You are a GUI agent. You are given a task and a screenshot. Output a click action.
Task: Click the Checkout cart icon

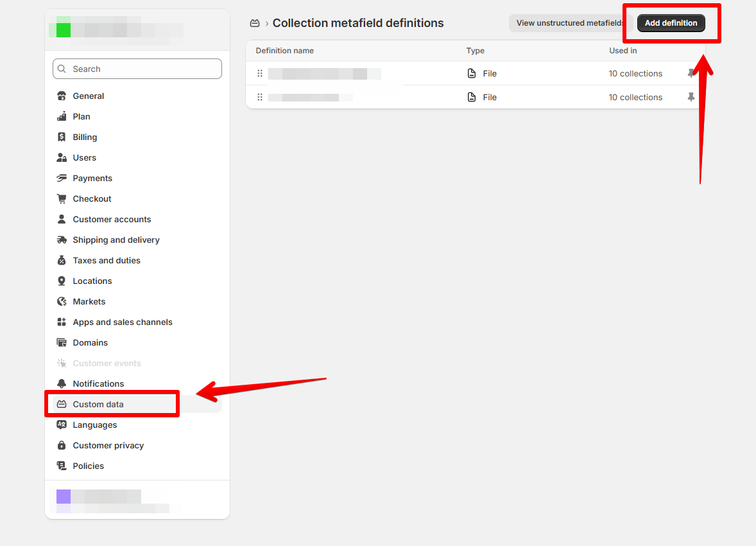pyautogui.click(x=62, y=199)
